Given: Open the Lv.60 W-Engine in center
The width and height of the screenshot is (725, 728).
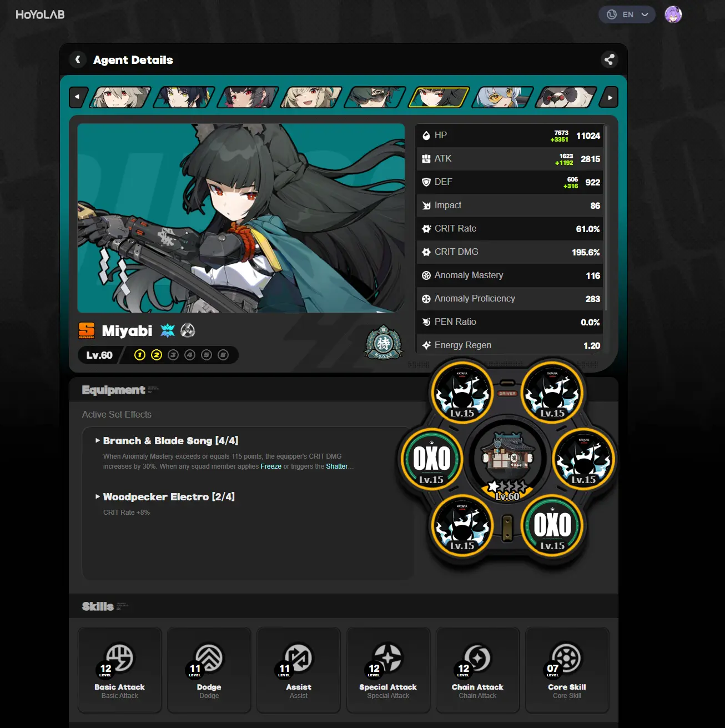Looking at the screenshot, I should pyautogui.click(x=507, y=460).
